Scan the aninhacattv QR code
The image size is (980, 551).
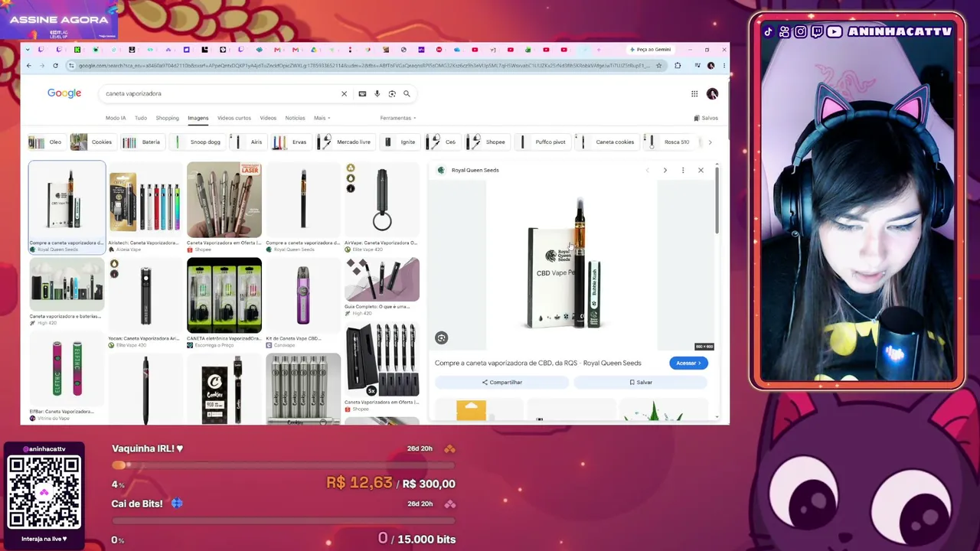44,492
